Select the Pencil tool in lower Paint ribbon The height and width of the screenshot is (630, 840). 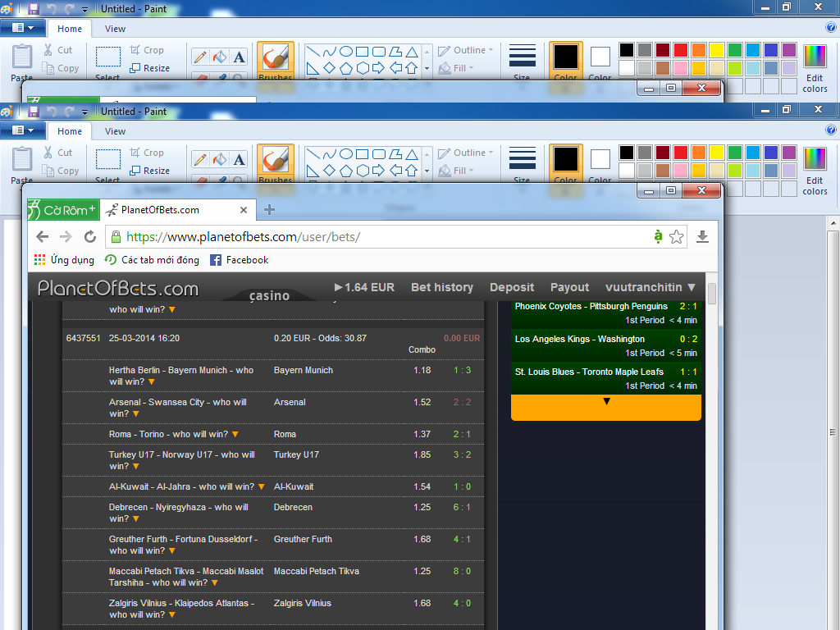pos(200,159)
